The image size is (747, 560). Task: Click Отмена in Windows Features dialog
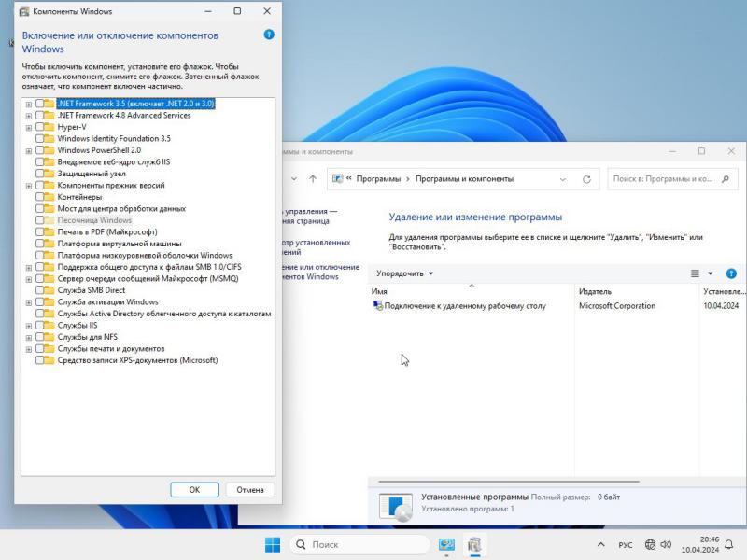point(250,489)
